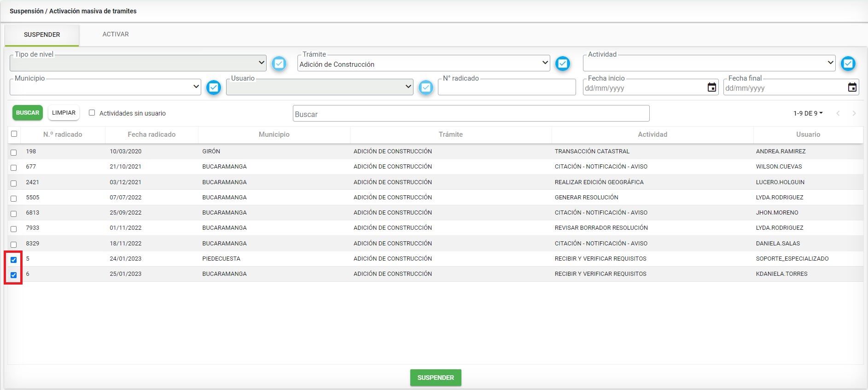The height and width of the screenshot is (390, 868).
Task: Click the check icon next to Municipio dropdown
Action: (x=214, y=87)
